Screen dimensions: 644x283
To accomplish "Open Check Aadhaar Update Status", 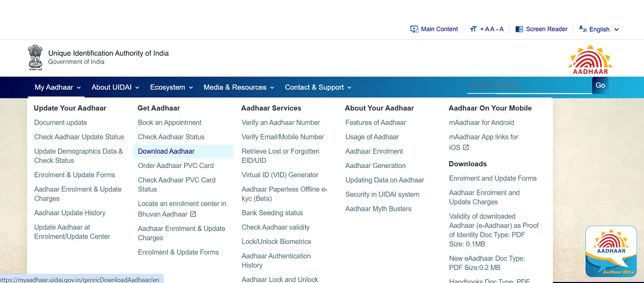I will pyautogui.click(x=79, y=137).
